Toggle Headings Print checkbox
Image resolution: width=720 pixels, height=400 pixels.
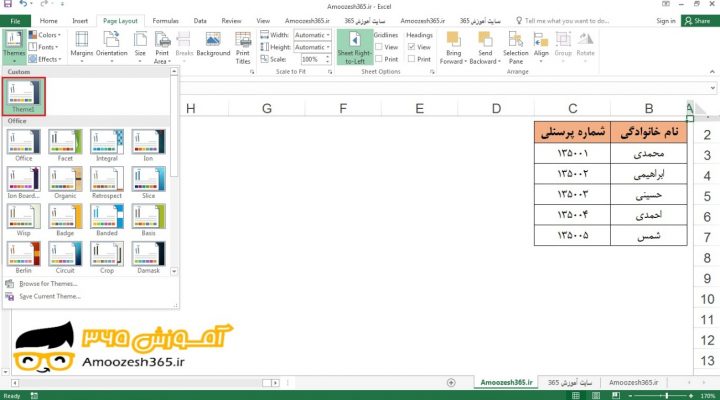point(411,59)
